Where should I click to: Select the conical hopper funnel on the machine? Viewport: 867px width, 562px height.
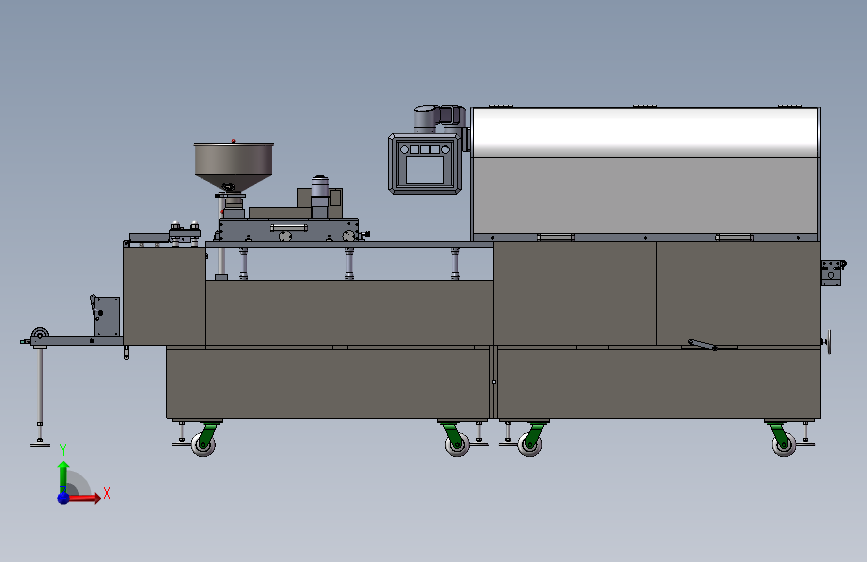pos(233,166)
